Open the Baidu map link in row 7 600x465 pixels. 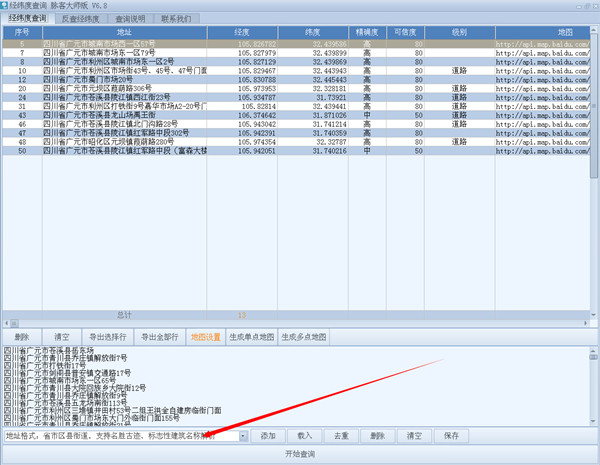[543, 53]
